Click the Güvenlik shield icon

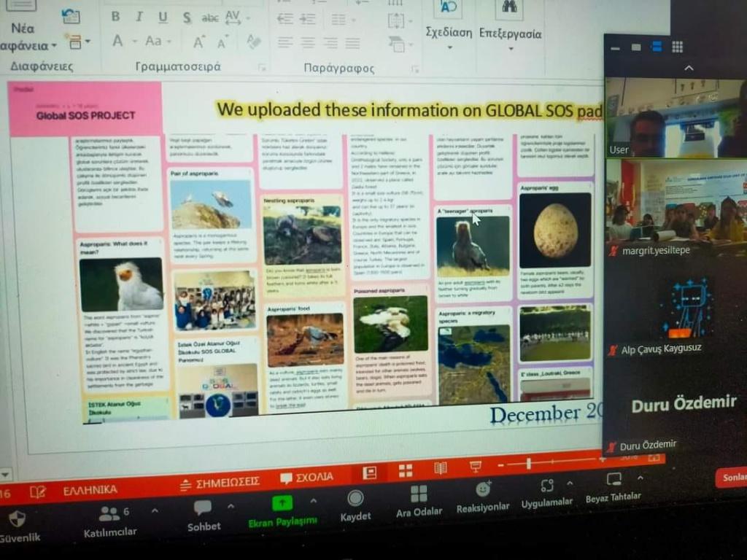pyautogui.click(x=17, y=518)
